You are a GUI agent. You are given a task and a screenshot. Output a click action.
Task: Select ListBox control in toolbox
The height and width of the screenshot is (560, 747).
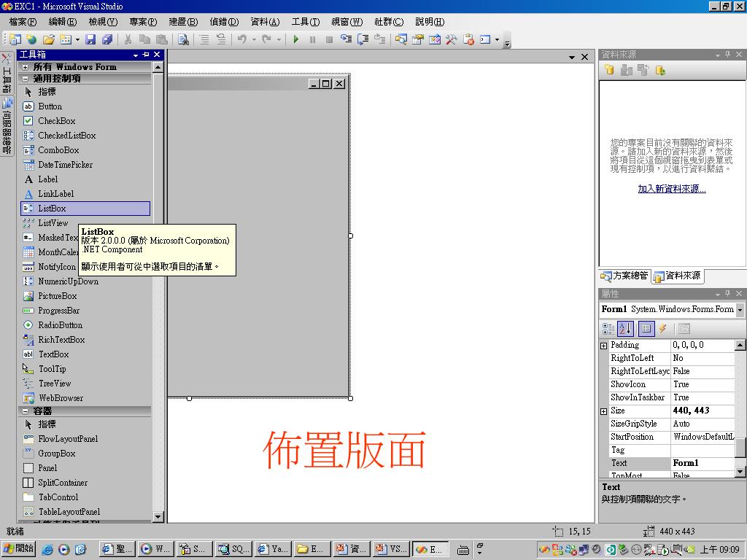[86, 209]
